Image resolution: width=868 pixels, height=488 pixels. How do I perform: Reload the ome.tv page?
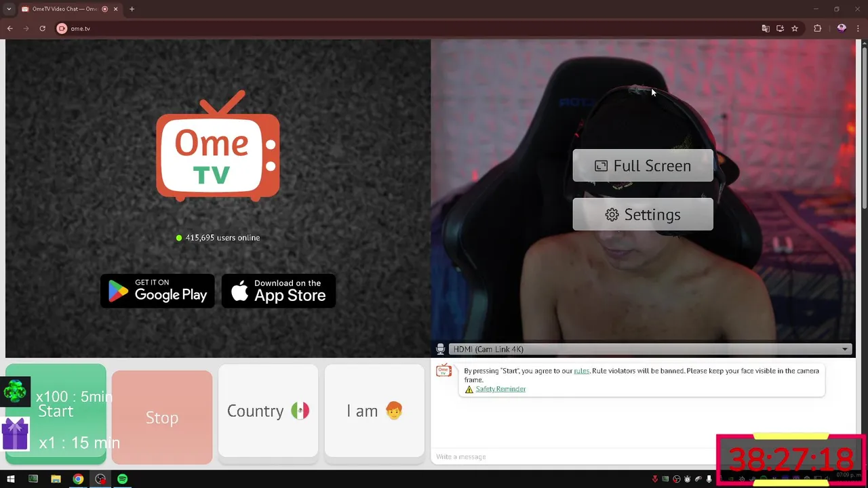(x=42, y=28)
